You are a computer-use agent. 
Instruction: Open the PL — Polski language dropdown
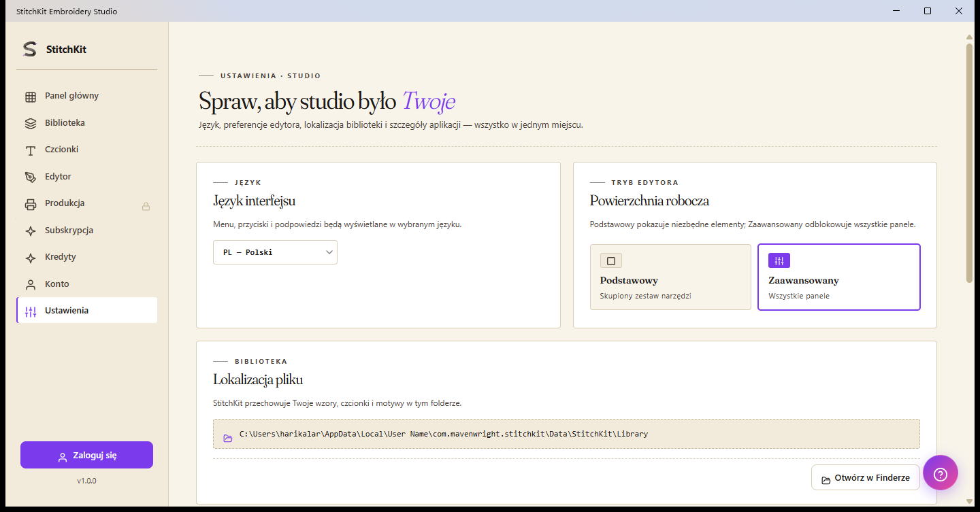coord(275,252)
